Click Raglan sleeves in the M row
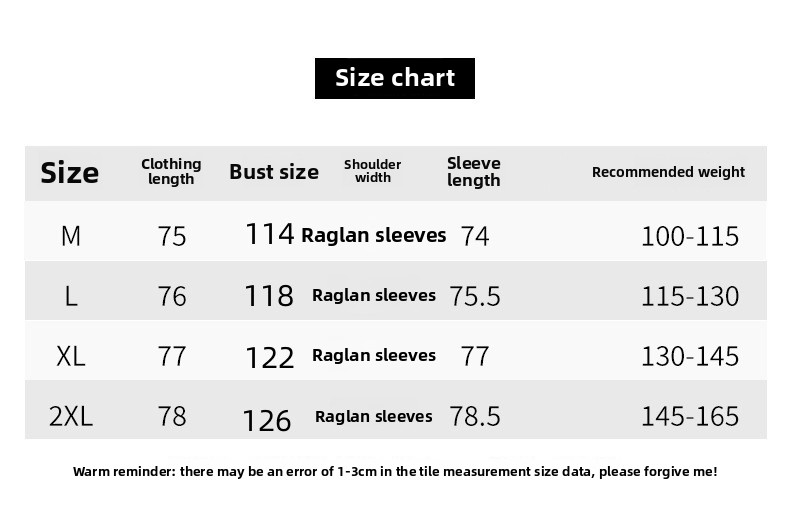 374,235
